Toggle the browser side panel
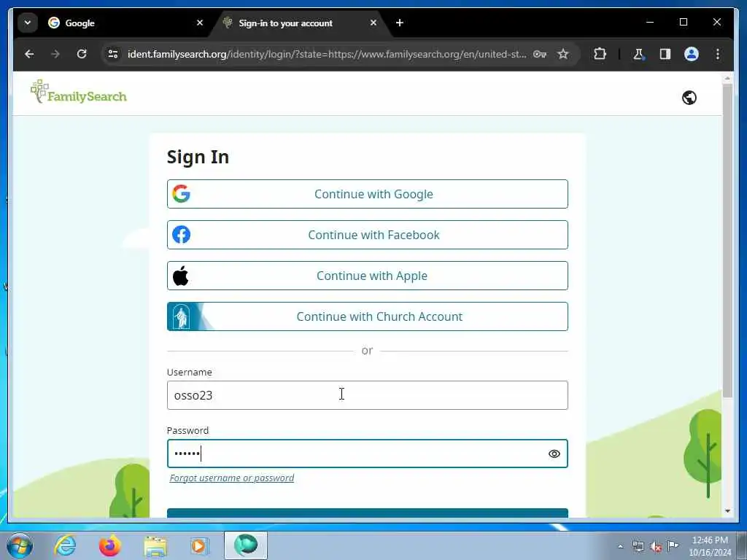 point(665,54)
